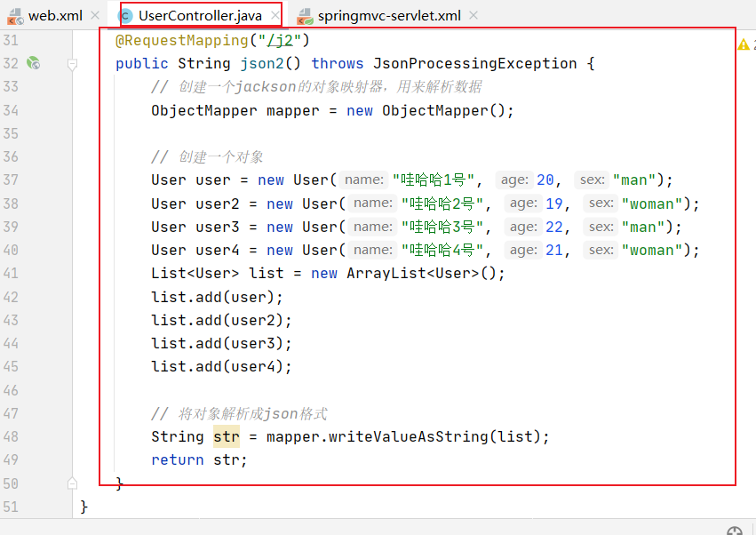Image resolution: width=756 pixels, height=535 pixels.
Task: Click fold end marker at line 50
Action: click(x=73, y=483)
